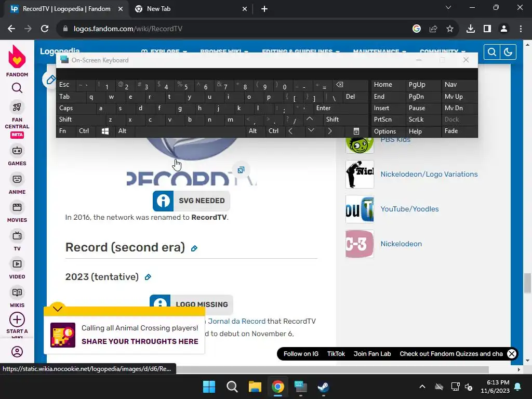Toggle ScrLk key on On-Screen Keyboard
The width and height of the screenshot is (532, 399).
(423, 119)
